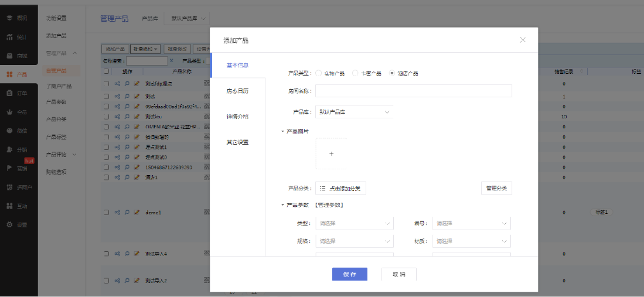Click the blue 保存 button
Image resolution: width=644 pixels, height=297 pixels.
tap(349, 274)
